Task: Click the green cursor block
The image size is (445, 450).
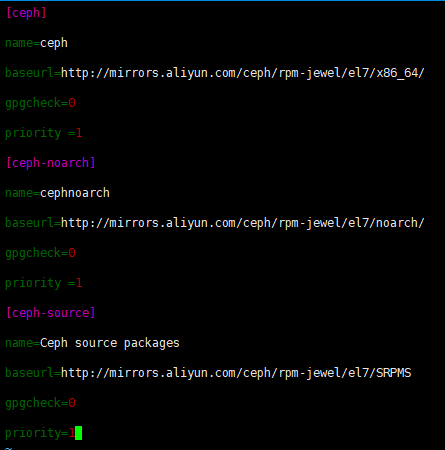Action: coord(78,433)
